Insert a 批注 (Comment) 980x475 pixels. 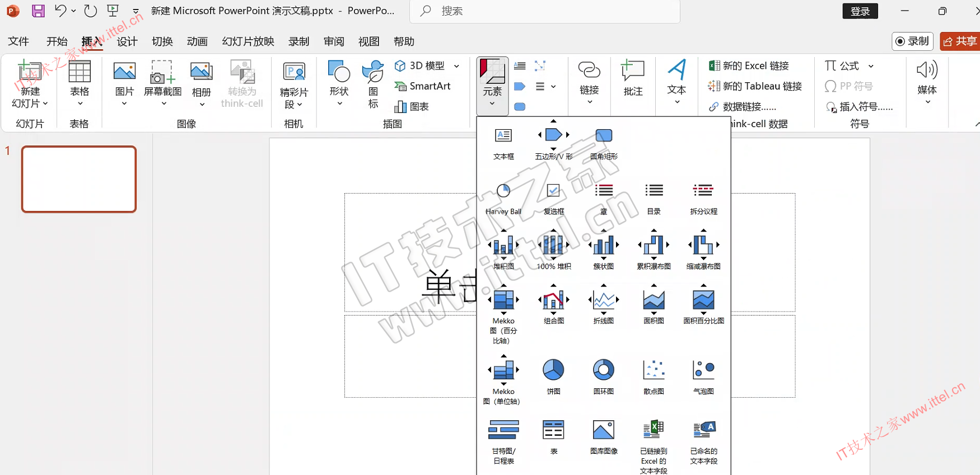(x=633, y=79)
